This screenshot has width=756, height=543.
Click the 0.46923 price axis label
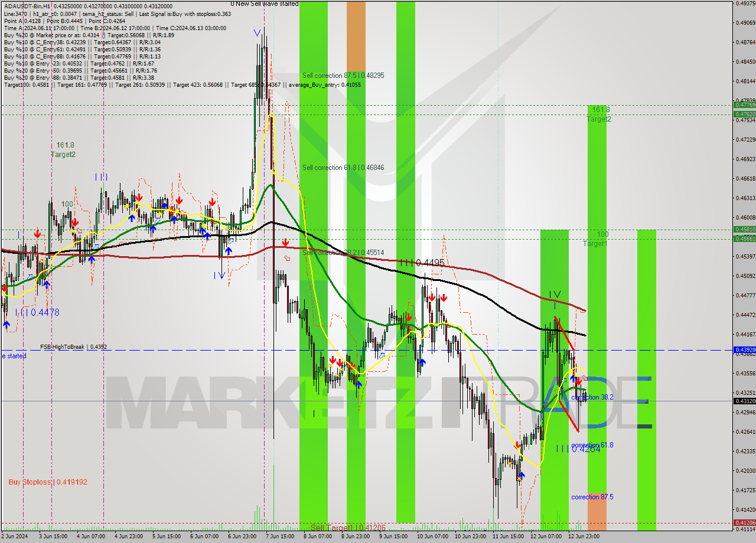tap(745, 159)
